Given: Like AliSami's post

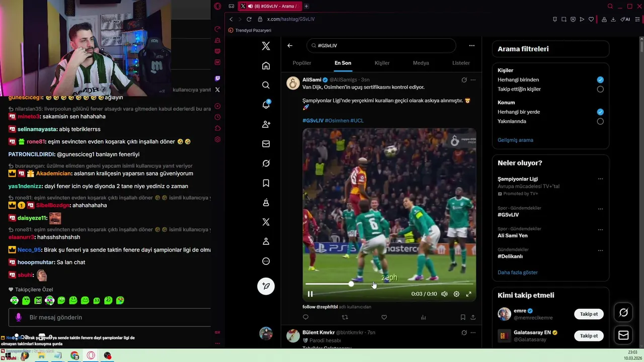Looking at the screenshot, I should (x=384, y=317).
